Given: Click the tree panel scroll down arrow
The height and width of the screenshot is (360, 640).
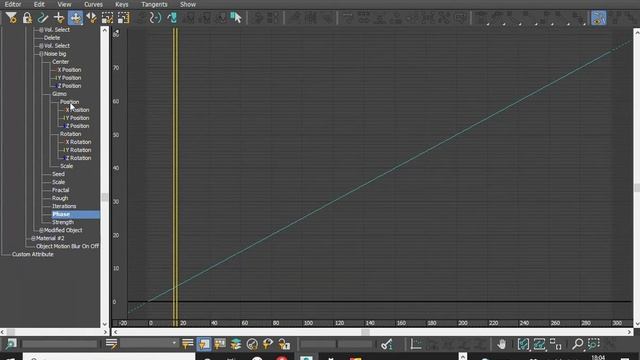Looking at the screenshot, I should 104,324.
